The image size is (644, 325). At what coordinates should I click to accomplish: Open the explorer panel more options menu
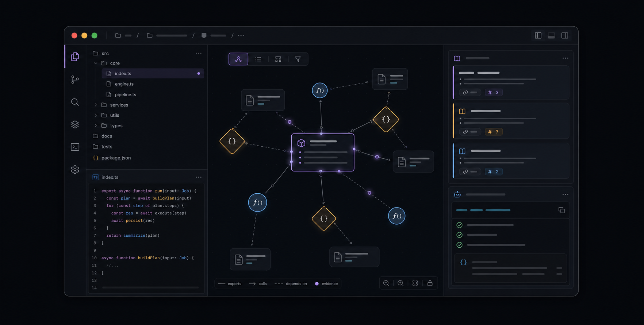click(199, 53)
